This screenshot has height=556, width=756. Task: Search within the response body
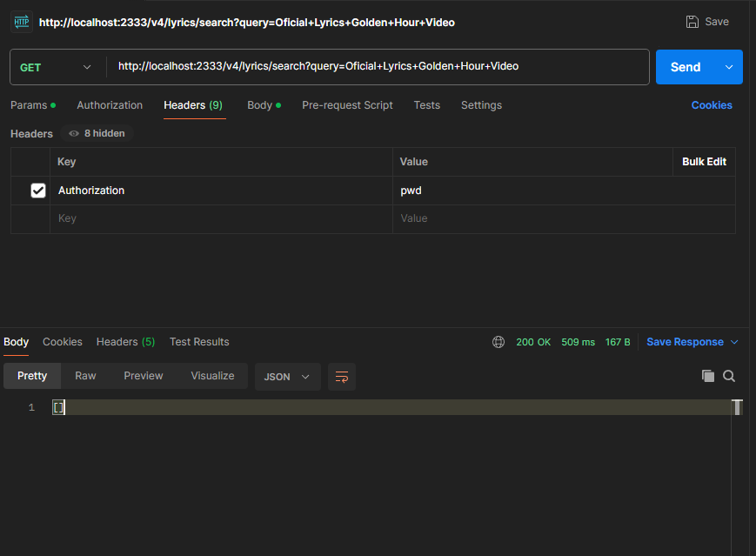click(x=729, y=376)
